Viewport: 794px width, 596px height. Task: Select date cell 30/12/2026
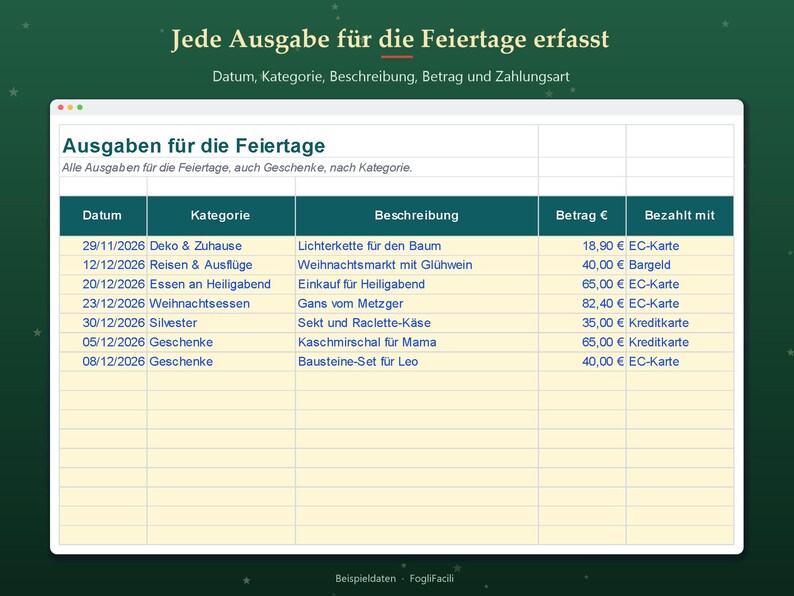[103, 323]
